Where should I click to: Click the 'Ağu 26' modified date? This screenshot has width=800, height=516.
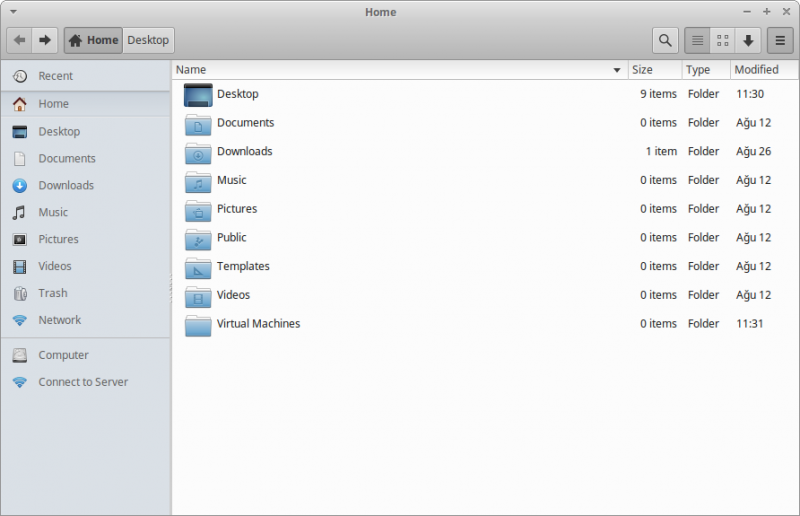pos(753,152)
